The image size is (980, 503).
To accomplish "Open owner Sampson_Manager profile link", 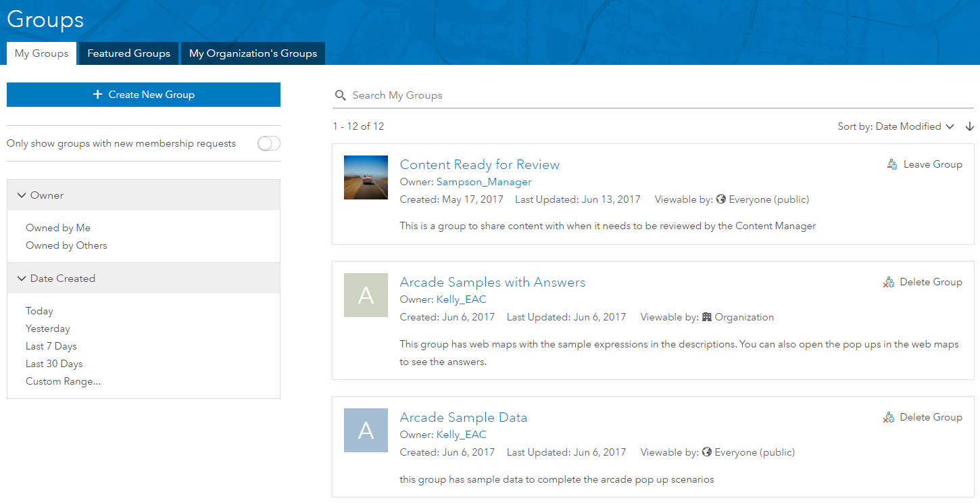I will pyautogui.click(x=484, y=182).
